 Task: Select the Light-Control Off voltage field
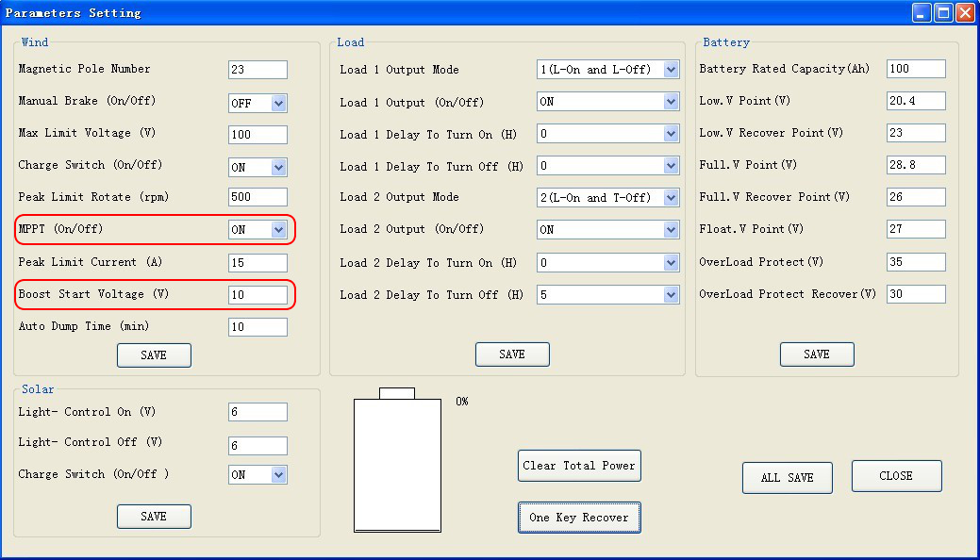tap(257, 446)
